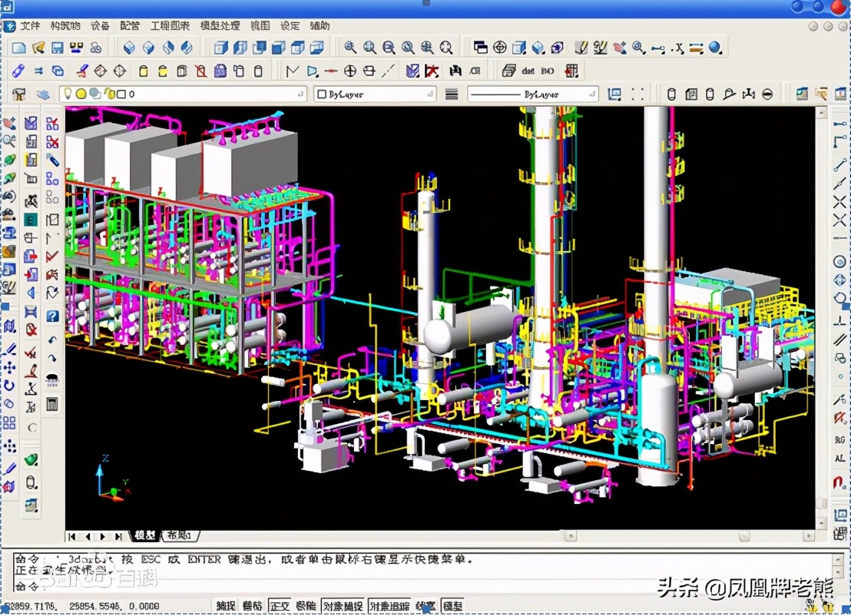
Task: Open the 配管 piping menu
Action: pos(130,25)
